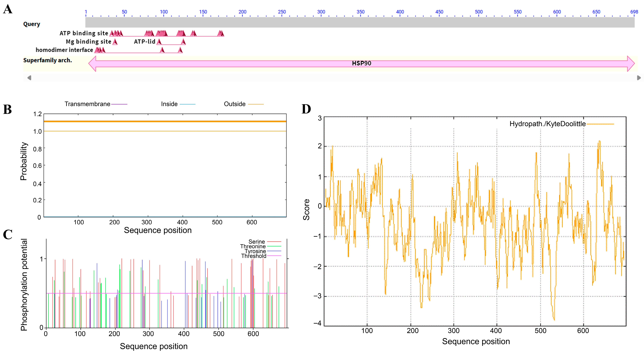Image resolution: width=644 pixels, height=355 pixels.
Task: Click the Threshold legend entry
Action: pyautogui.click(x=253, y=256)
